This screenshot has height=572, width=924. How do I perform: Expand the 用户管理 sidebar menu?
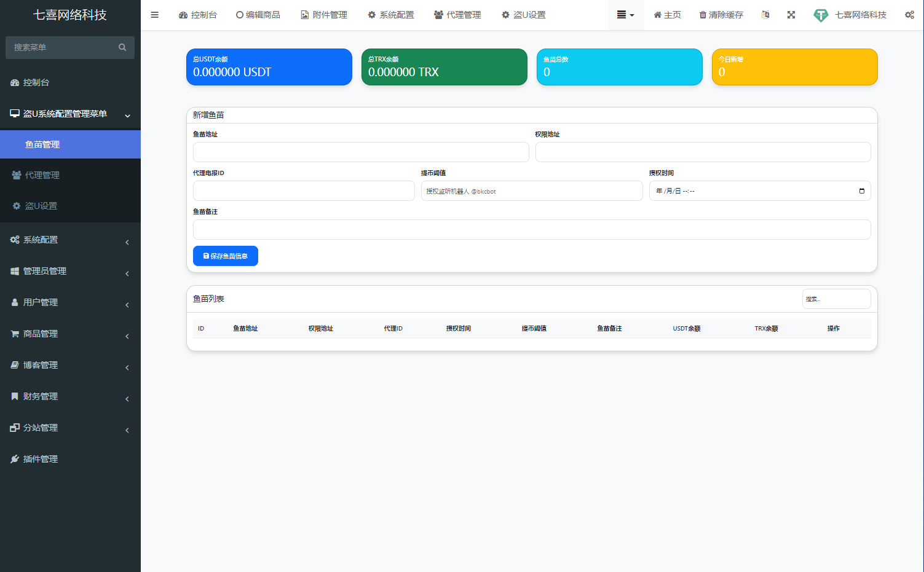(70, 303)
